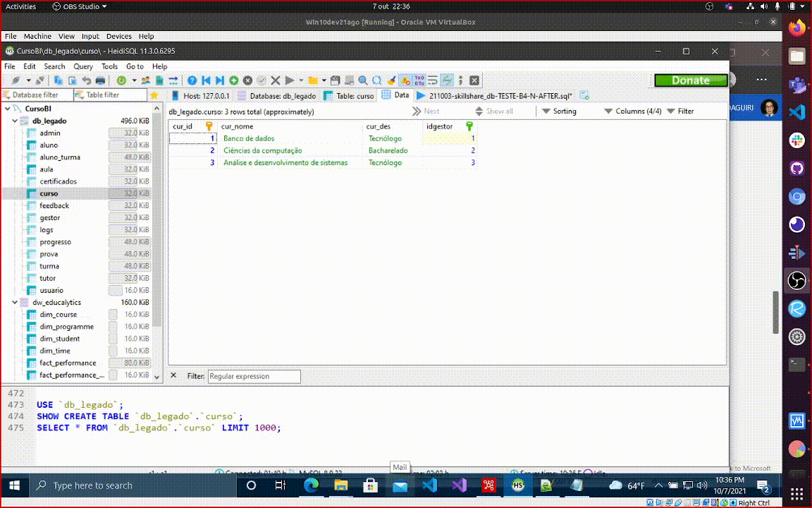This screenshot has height=508, width=812.
Task: Select the feedback table in tree
Action: click(x=54, y=205)
